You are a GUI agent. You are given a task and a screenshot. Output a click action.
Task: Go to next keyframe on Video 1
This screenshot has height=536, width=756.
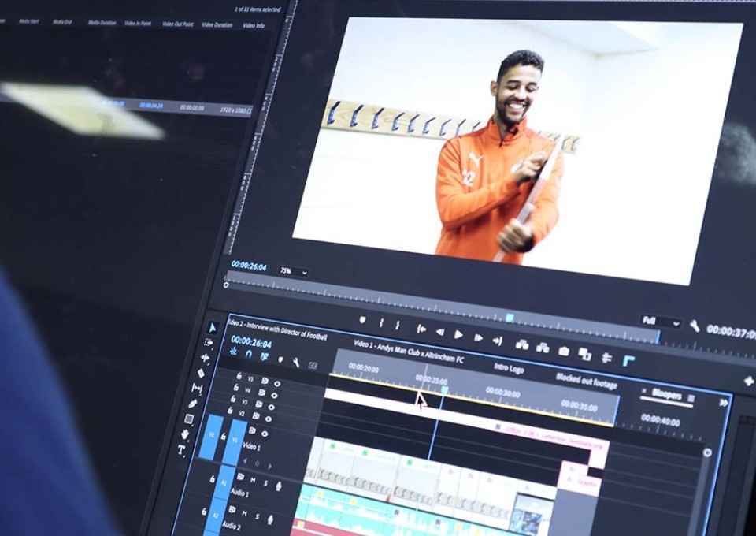(270, 467)
